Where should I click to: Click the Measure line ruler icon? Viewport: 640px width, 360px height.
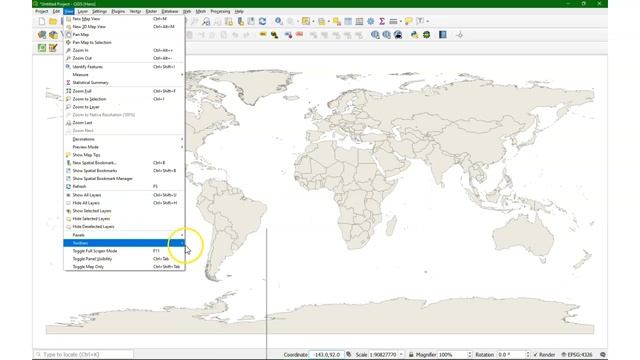tap(393, 21)
